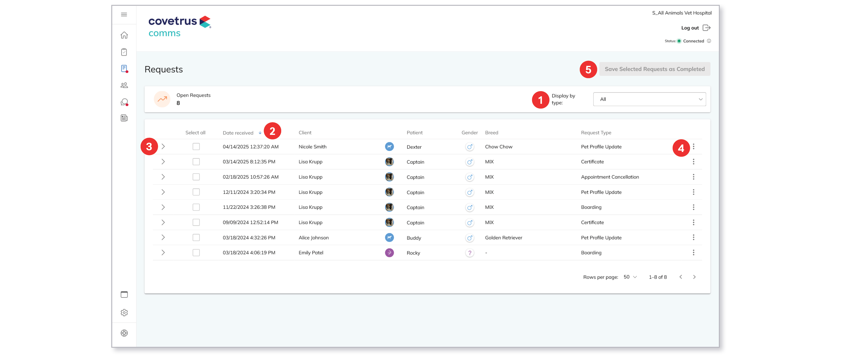
Task: Open the clients group sidebar icon
Action: (x=124, y=85)
